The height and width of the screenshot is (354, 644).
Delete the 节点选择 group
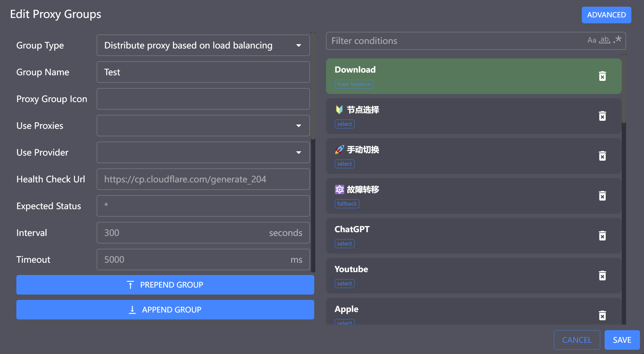(x=602, y=116)
